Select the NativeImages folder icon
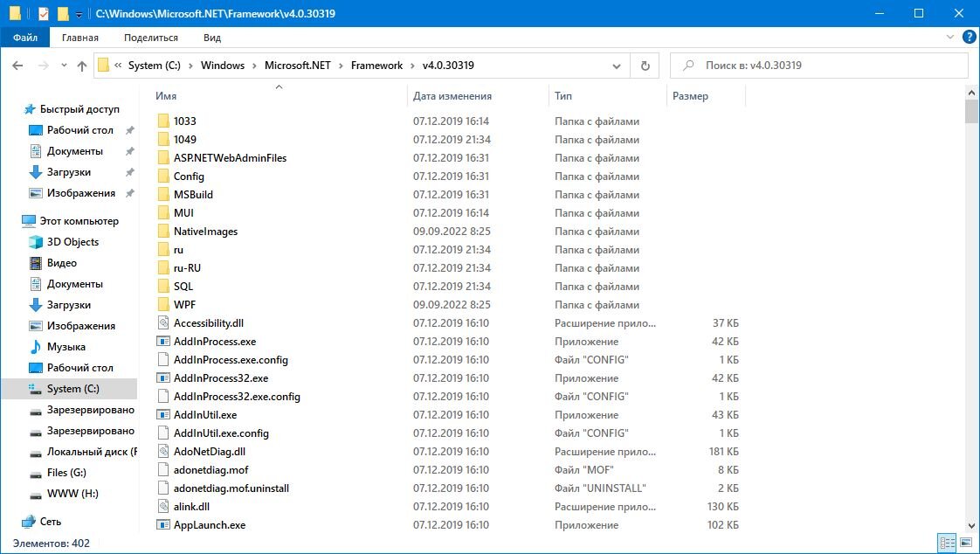The height and width of the screenshot is (554, 980). click(x=163, y=231)
